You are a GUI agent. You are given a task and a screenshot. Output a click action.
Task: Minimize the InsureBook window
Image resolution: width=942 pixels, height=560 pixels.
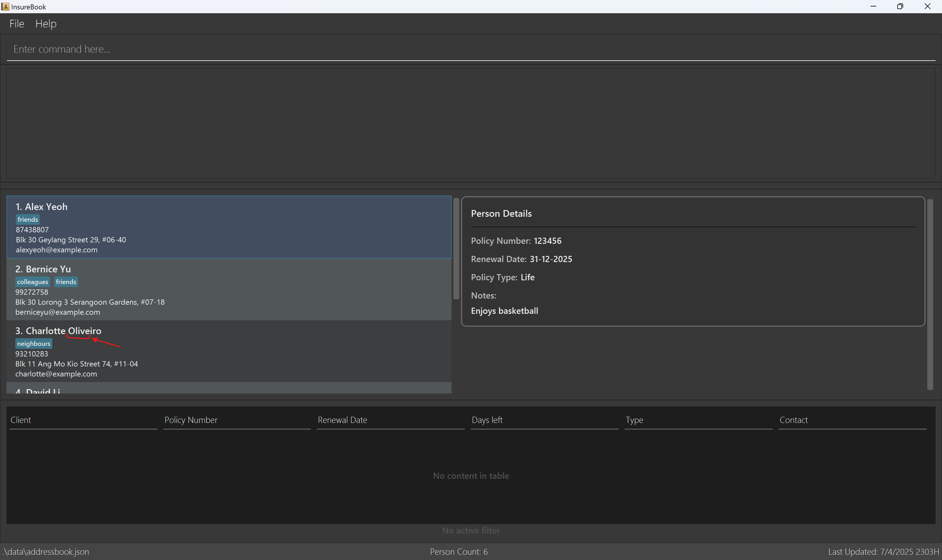coord(873,6)
